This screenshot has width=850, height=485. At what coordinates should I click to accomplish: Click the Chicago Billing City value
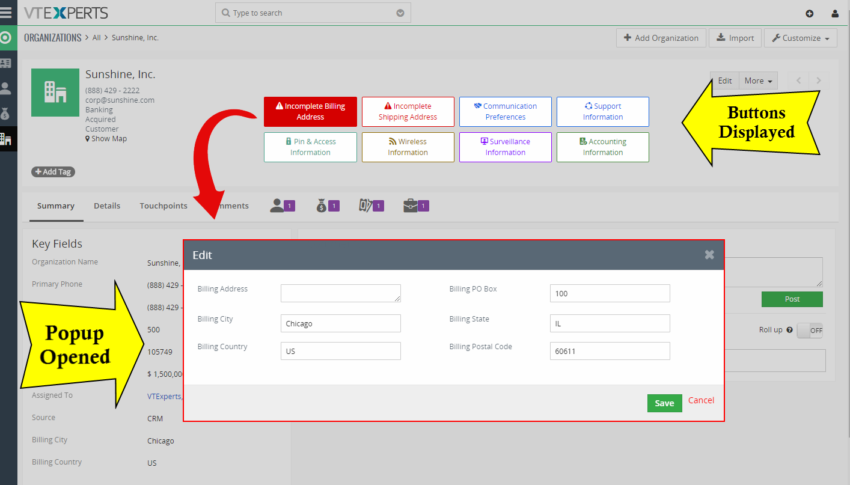[160, 441]
